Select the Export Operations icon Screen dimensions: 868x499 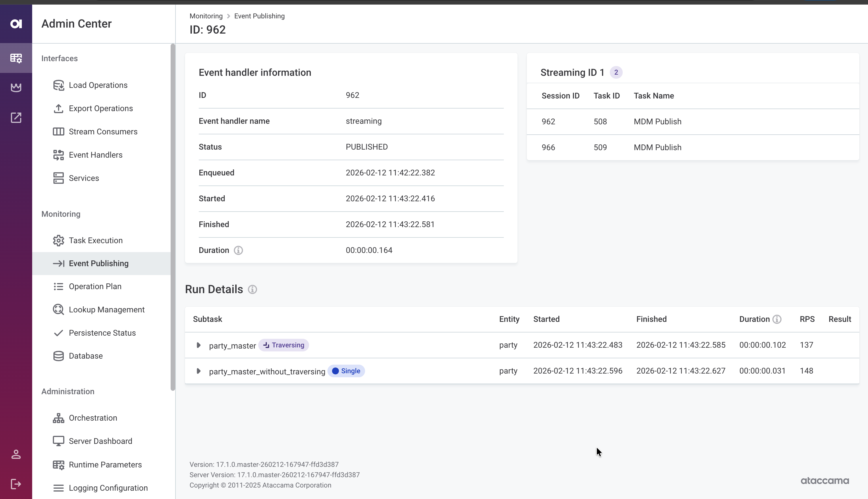[x=58, y=108]
